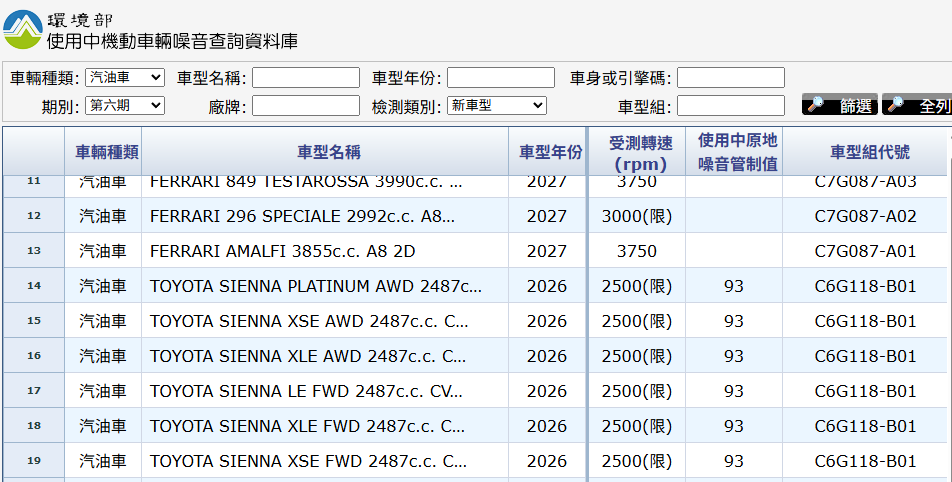Select row number 12 header cell
Screen dimensions: 952x482
point(34,216)
